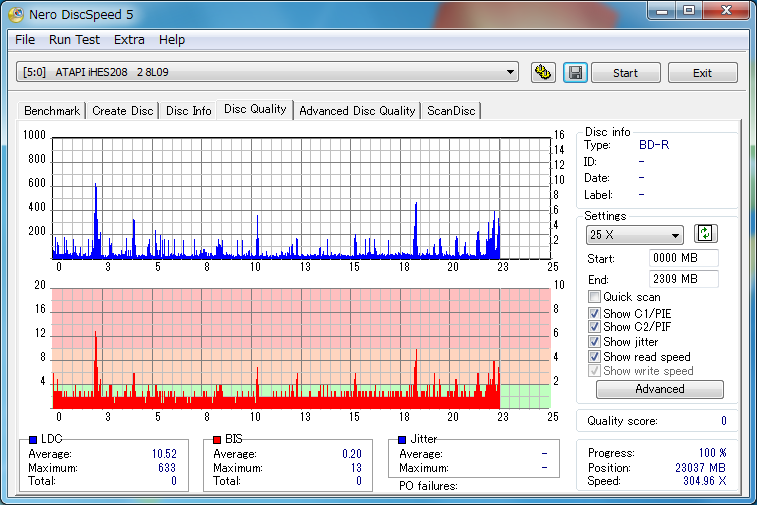Image resolution: width=757 pixels, height=505 pixels.
Task: Click the upper LDC error graph
Action: (x=301, y=198)
